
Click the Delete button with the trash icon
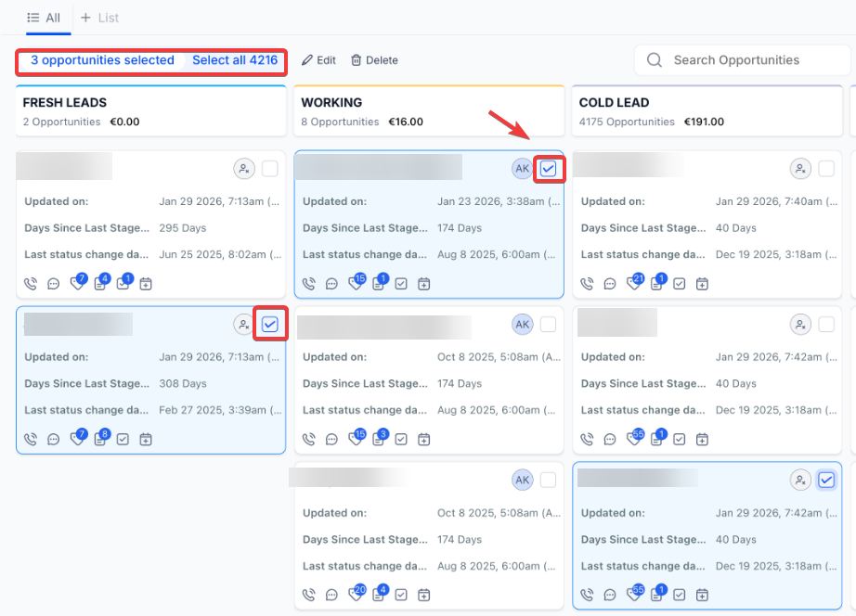pyautogui.click(x=374, y=60)
